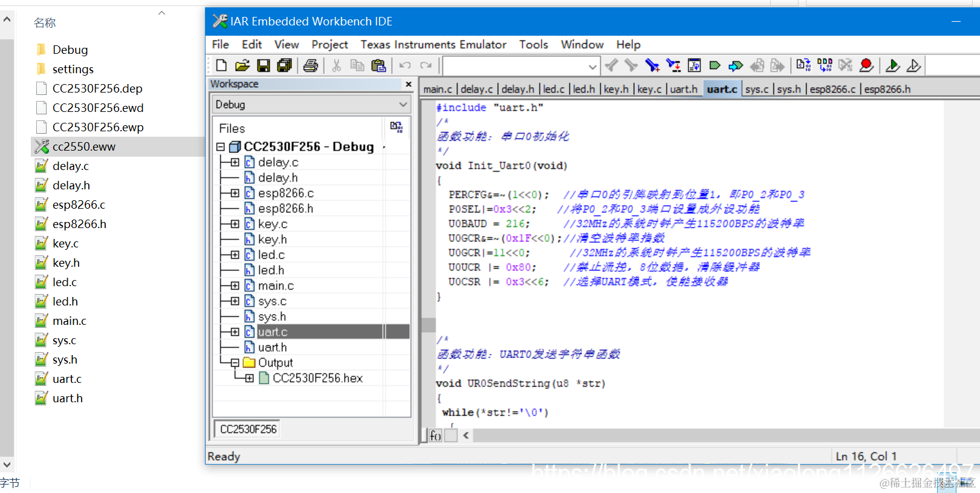Open the Project menu
The image size is (980, 493).
329,44
